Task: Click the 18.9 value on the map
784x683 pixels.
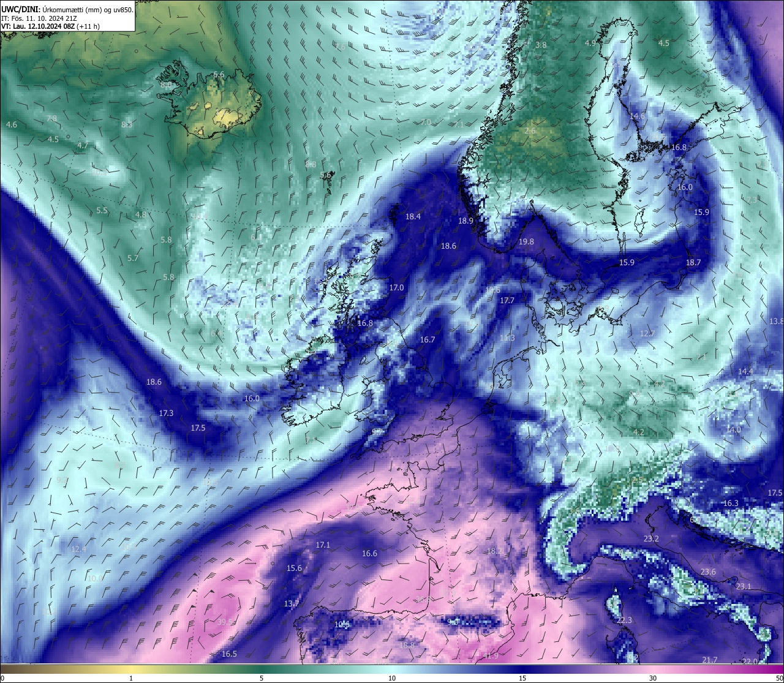Action: 466,221
